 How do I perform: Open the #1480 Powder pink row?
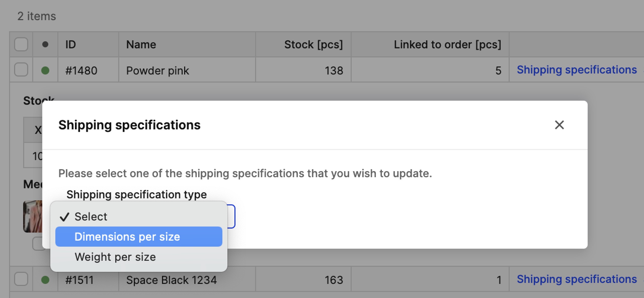tap(157, 70)
